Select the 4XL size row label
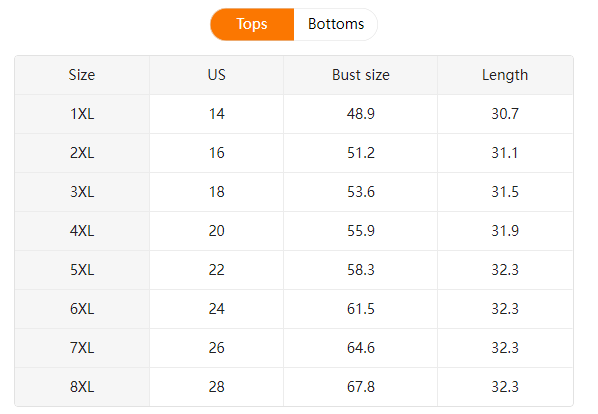Image resolution: width=598 pixels, height=414 pixels. (82, 231)
